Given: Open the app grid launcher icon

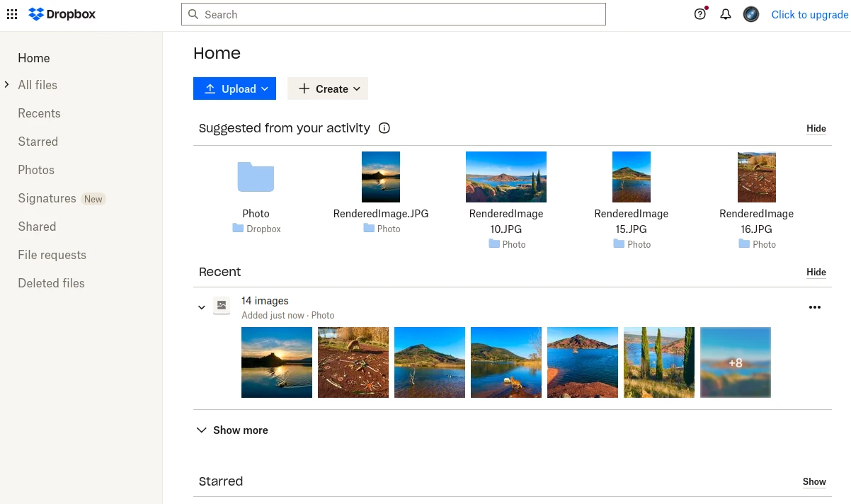Looking at the screenshot, I should (12, 14).
